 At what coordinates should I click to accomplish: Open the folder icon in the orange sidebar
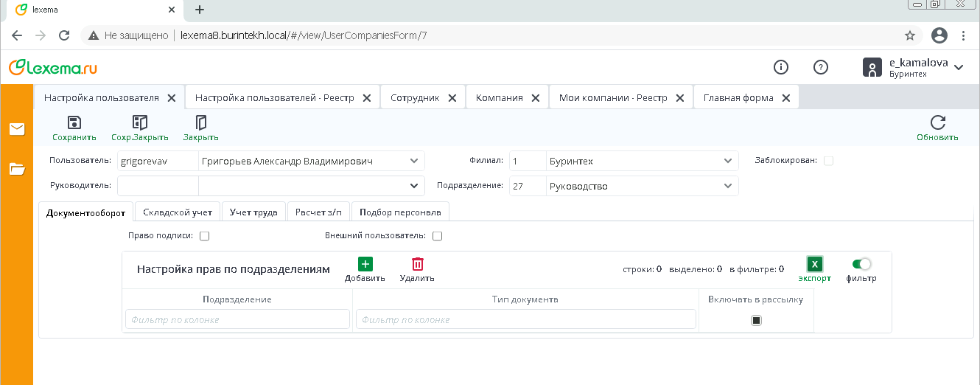[x=17, y=169]
